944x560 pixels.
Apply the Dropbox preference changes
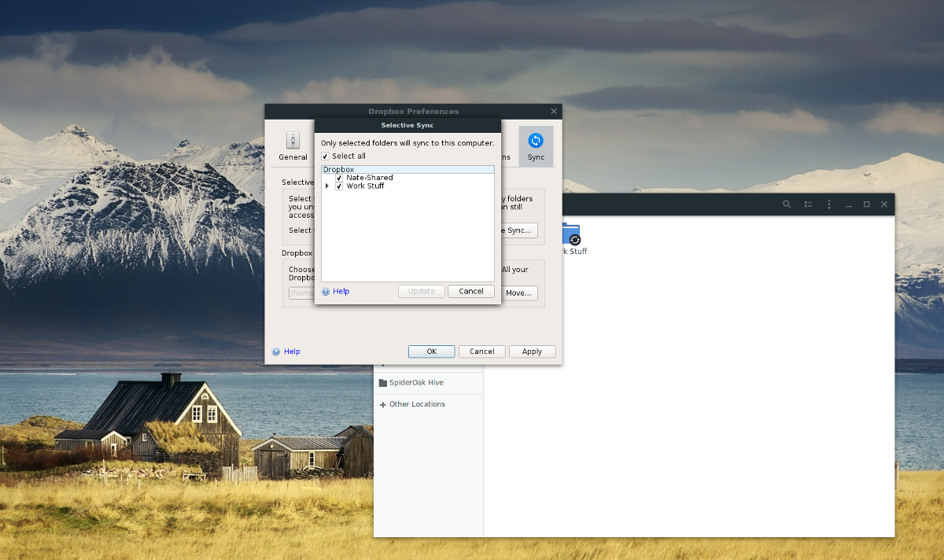[x=532, y=352]
